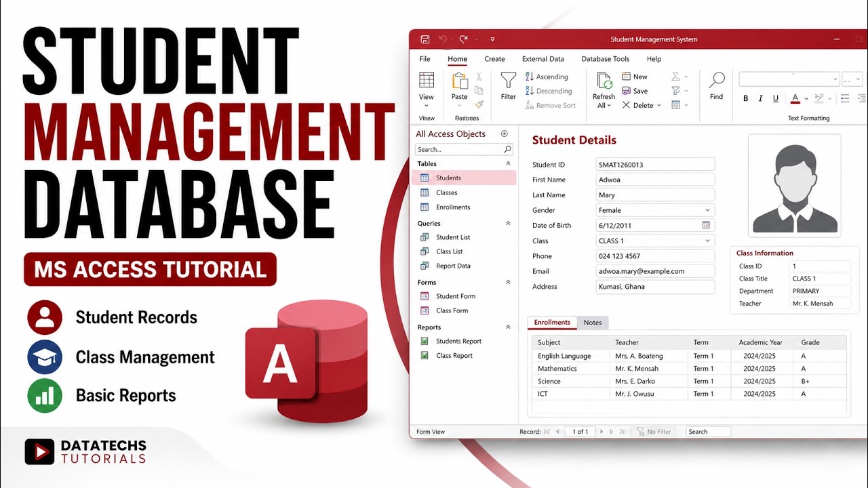Click the font color A swatch

[x=795, y=98]
